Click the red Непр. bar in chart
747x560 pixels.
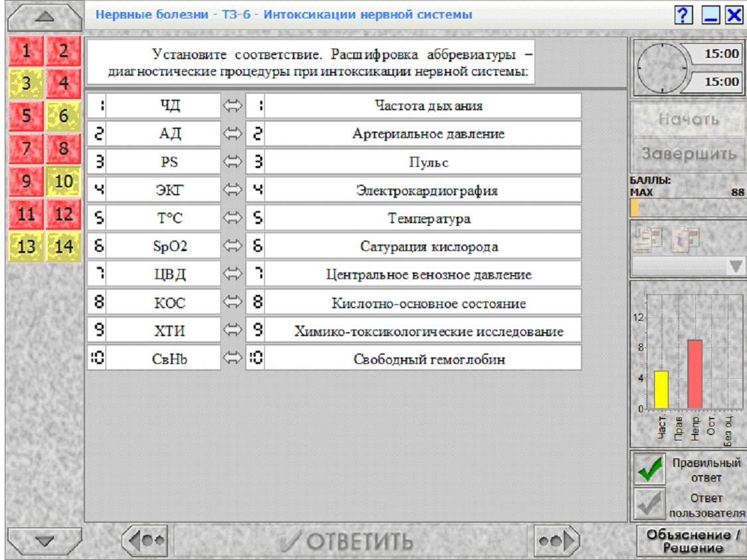695,374
